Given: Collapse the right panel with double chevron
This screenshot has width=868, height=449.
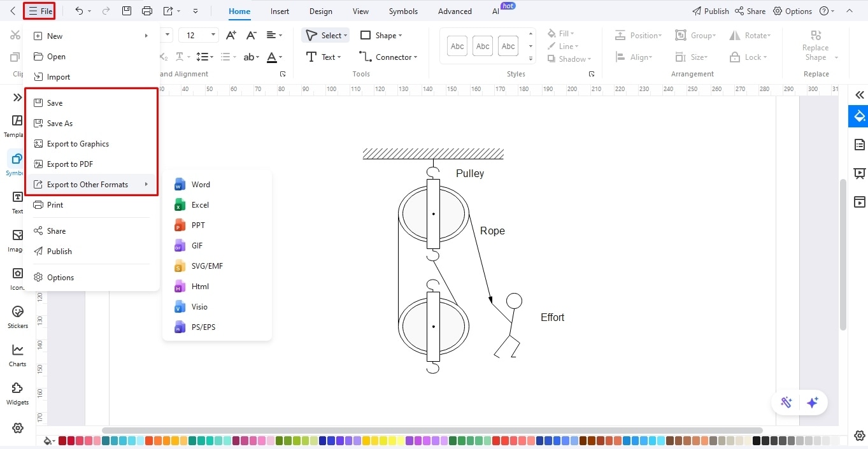Looking at the screenshot, I should click(x=859, y=95).
